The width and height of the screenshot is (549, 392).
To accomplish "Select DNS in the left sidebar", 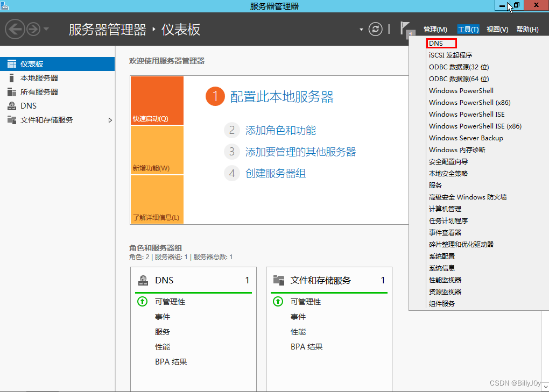I will (58, 106).
